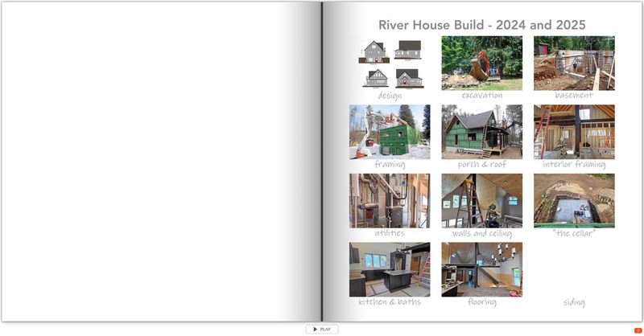
Task: Click the "walls and ceiling" caption text
Action: click(x=481, y=233)
